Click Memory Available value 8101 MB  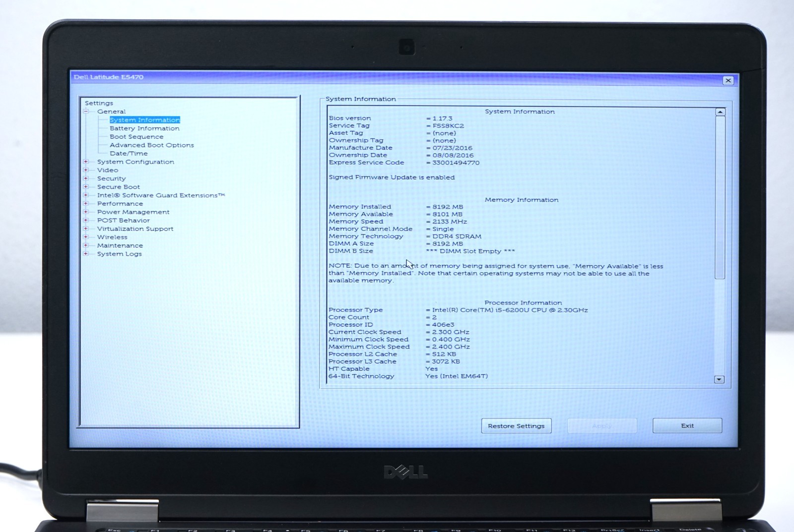pyautogui.click(x=447, y=214)
